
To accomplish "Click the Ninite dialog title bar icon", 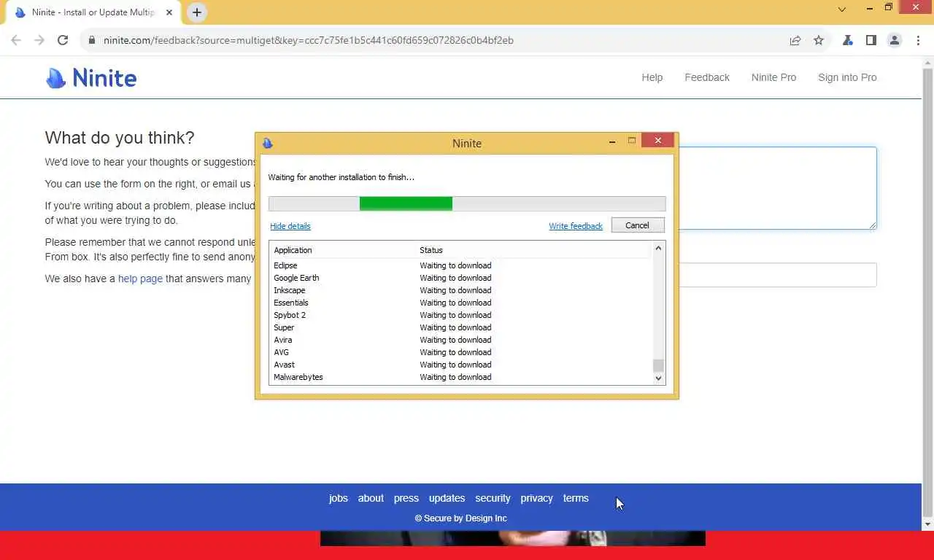I will coord(268,143).
